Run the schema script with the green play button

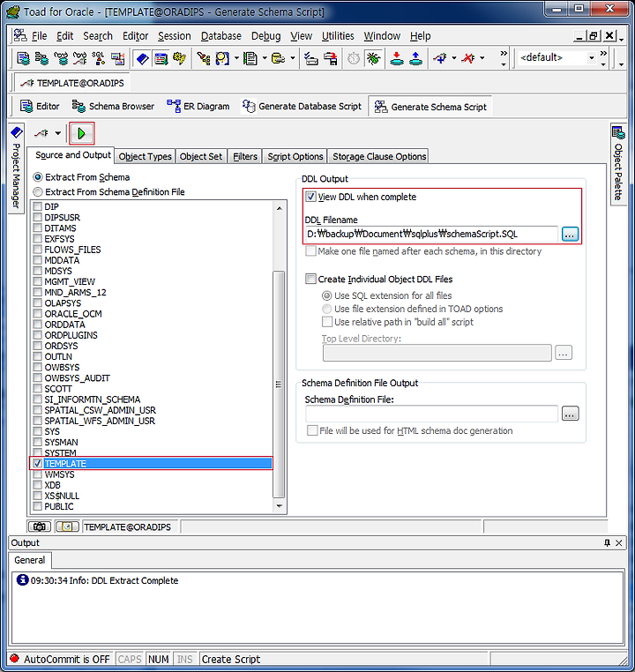(81, 134)
